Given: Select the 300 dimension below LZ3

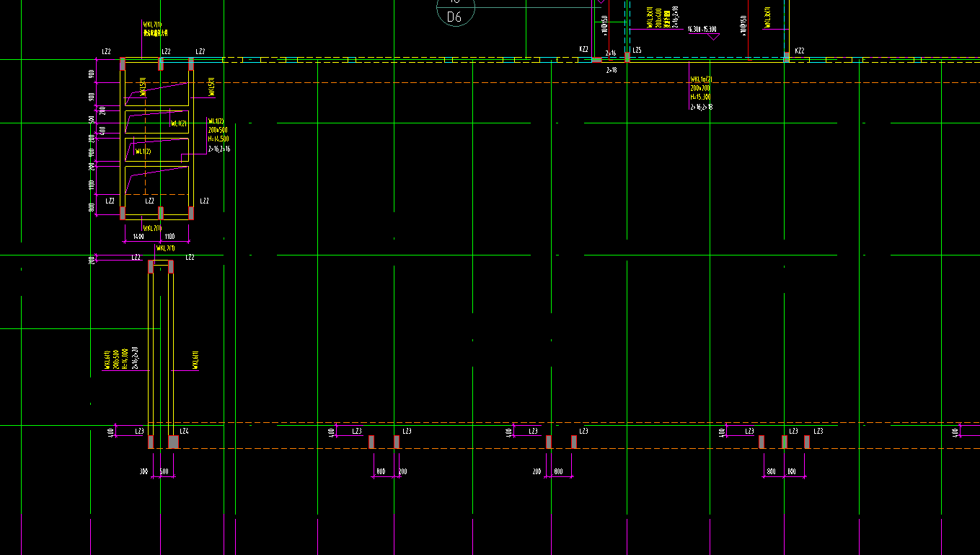Looking at the screenshot, I should pyautogui.click(x=144, y=471).
